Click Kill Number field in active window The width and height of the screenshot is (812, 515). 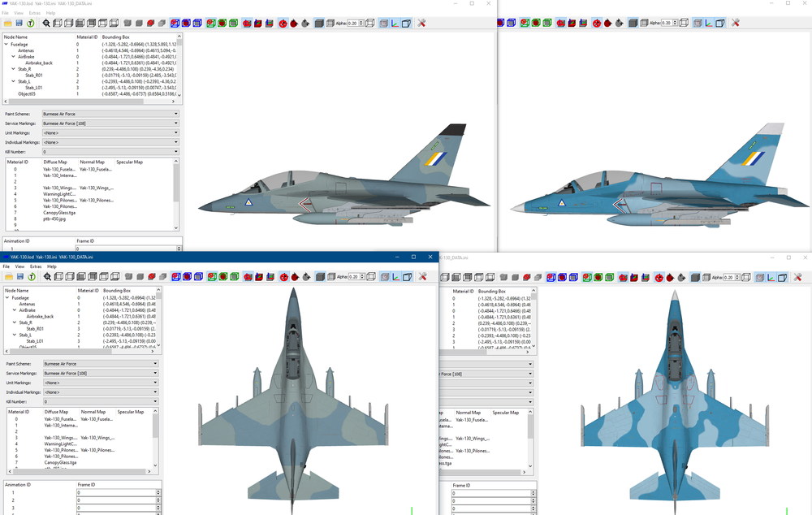coord(101,401)
